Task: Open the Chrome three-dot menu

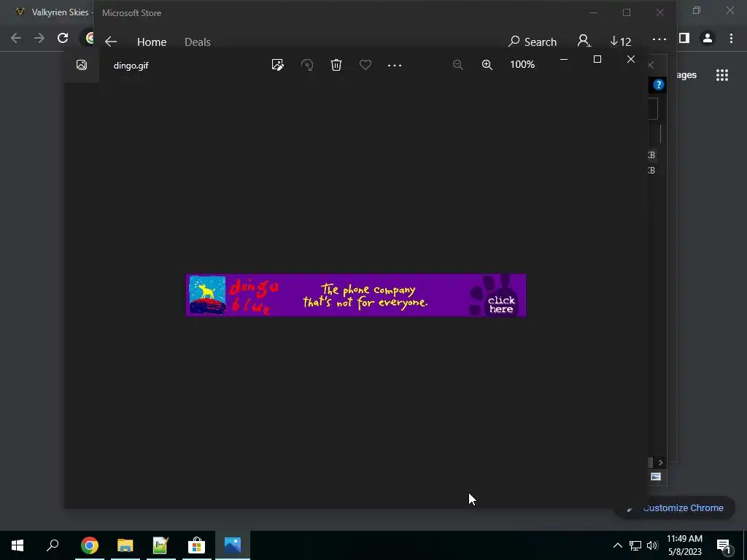Action: (731, 38)
